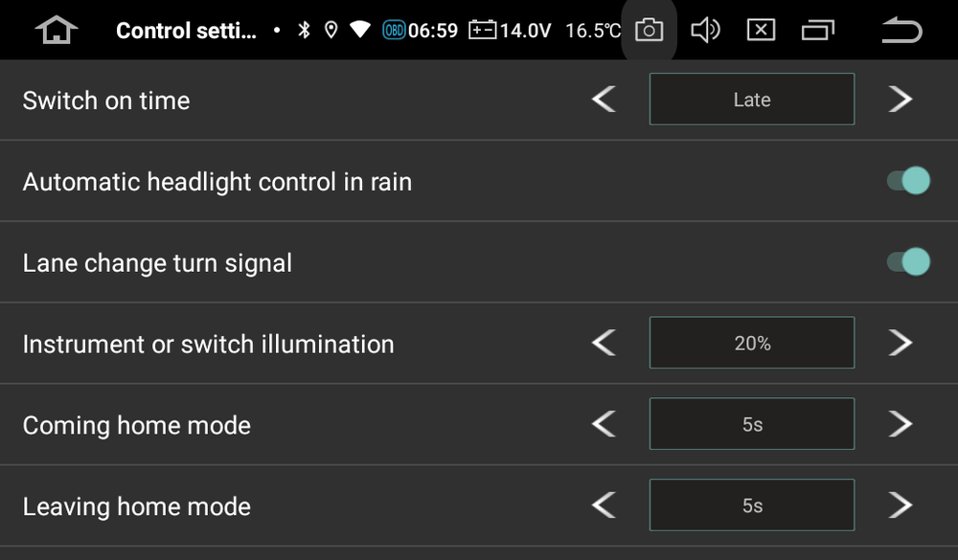Open the volume control speaker icon
The image size is (958, 560).
706,30
